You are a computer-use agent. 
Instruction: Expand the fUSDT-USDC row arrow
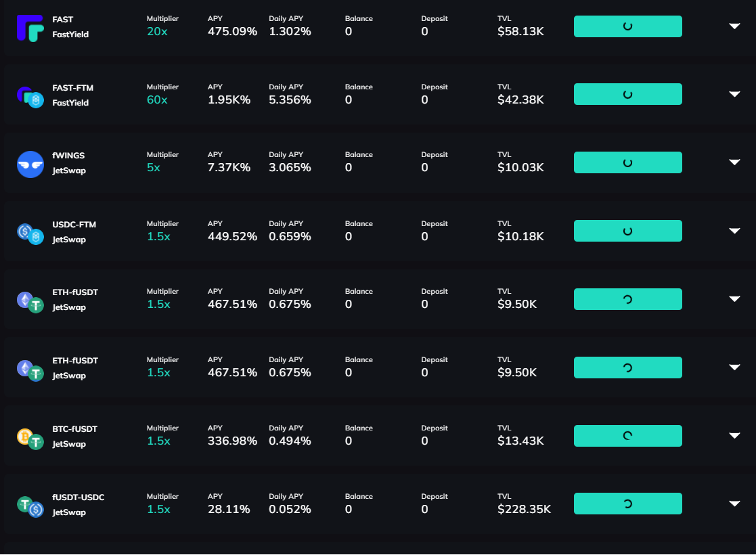coord(734,504)
